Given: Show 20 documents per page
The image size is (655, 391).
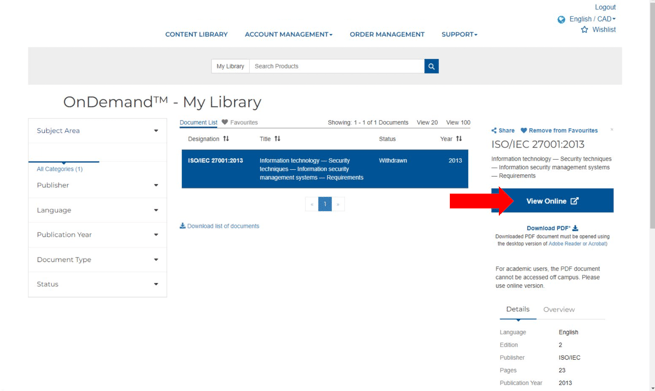Looking at the screenshot, I should 427,122.
